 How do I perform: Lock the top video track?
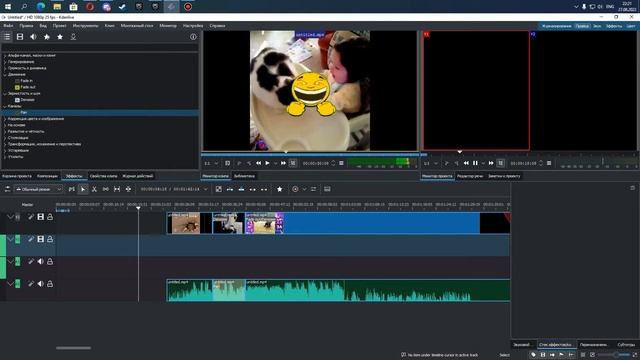click(x=50, y=217)
